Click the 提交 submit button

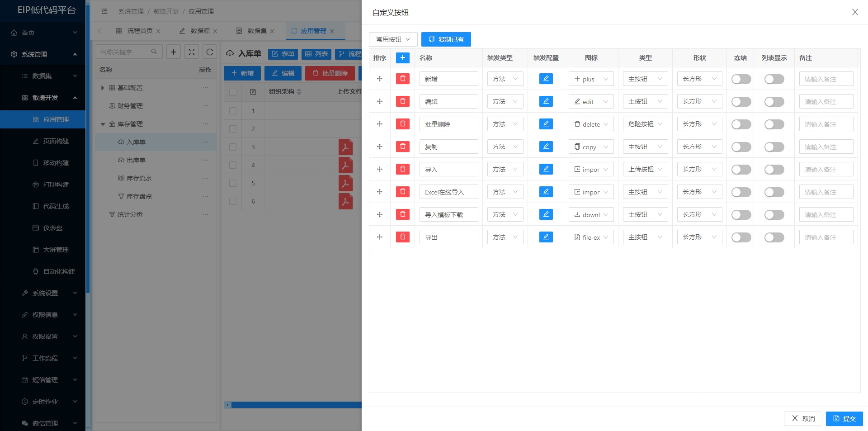(x=844, y=419)
